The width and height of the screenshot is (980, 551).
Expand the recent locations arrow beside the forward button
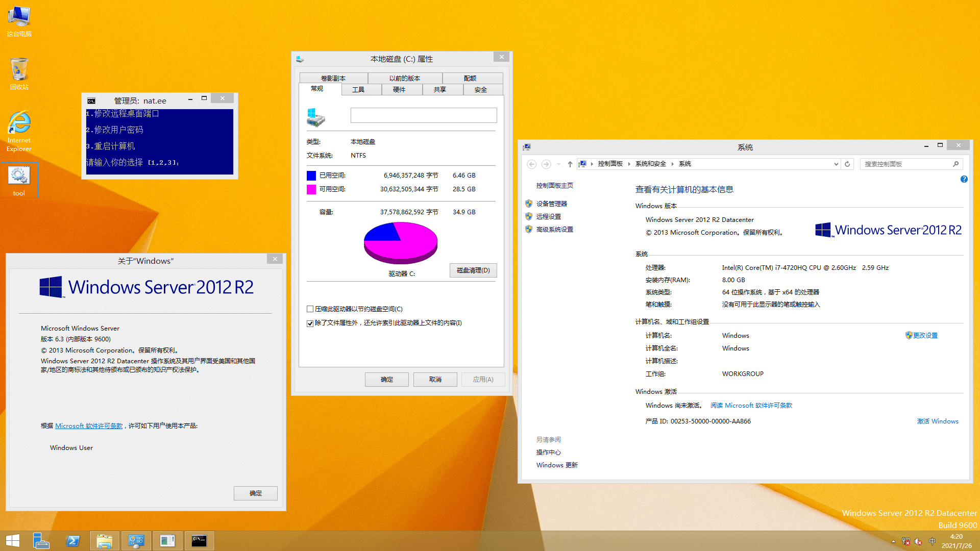coord(558,164)
